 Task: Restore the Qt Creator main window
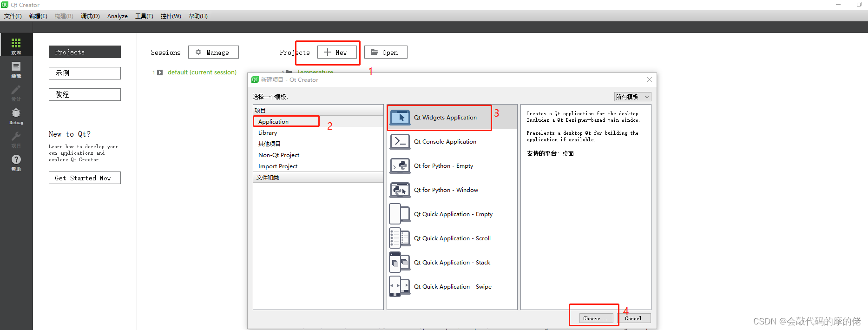[859, 5]
